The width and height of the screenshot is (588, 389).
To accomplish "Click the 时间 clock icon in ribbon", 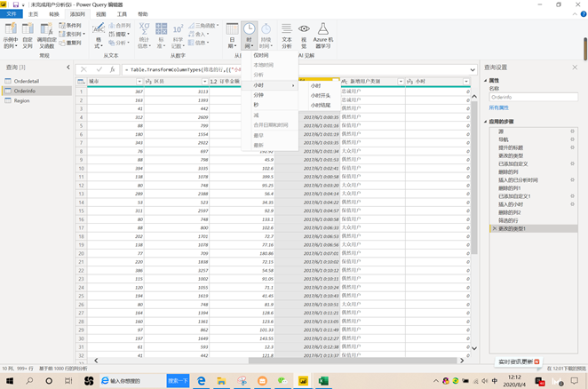I will click(x=249, y=29).
